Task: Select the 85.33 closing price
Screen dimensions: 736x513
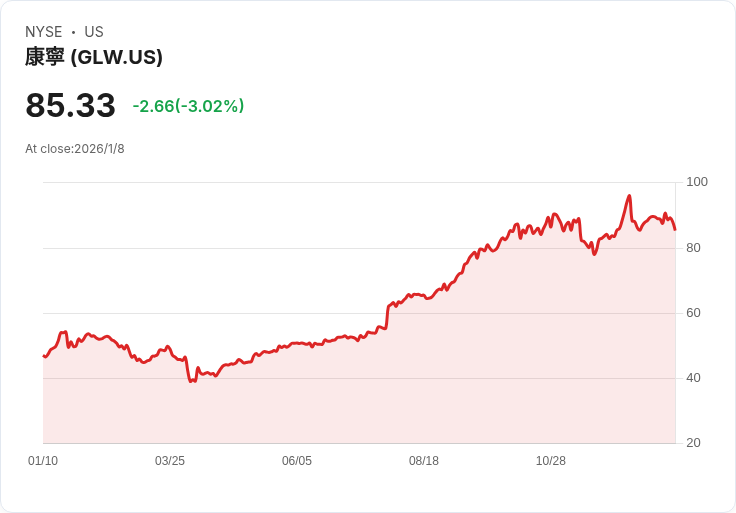Action: point(70,106)
